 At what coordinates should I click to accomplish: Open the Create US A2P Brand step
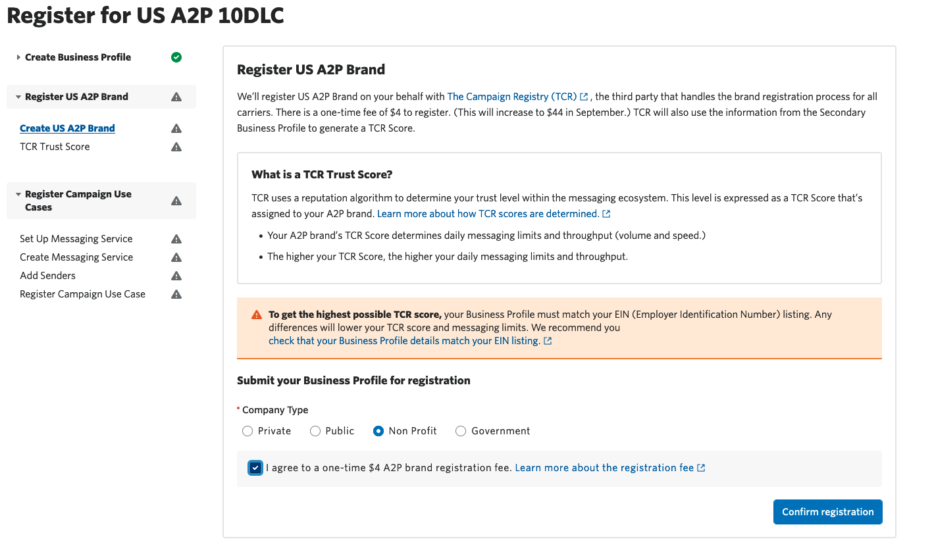pyautogui.click(x=67, y=128)
